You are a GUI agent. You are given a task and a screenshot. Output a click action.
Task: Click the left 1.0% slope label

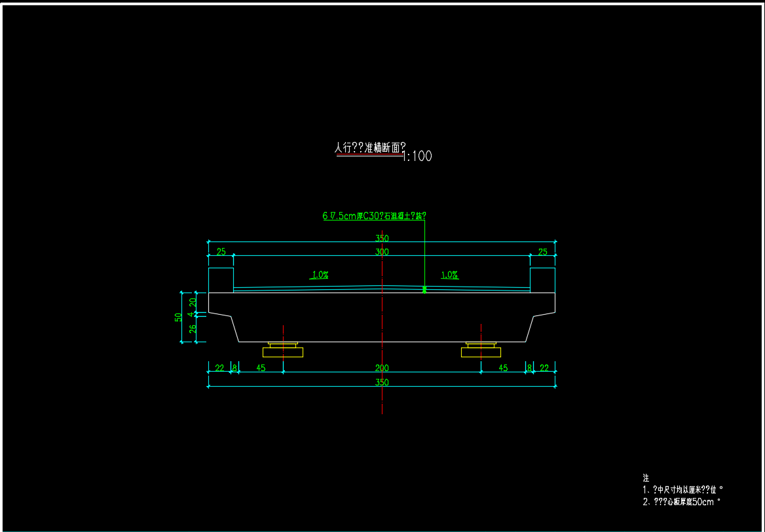(320, 275)
